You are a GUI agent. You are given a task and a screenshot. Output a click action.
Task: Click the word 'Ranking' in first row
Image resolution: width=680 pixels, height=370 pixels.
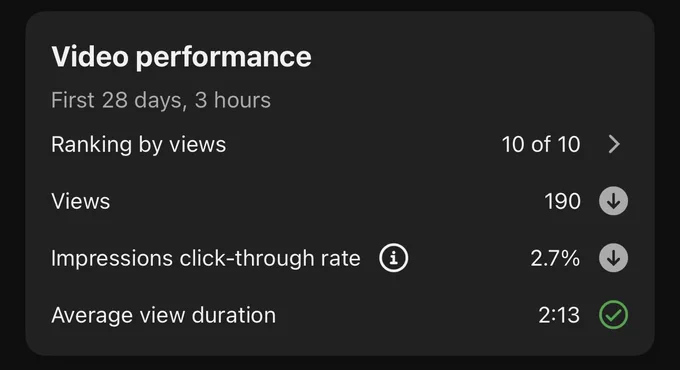pos(92,145)
